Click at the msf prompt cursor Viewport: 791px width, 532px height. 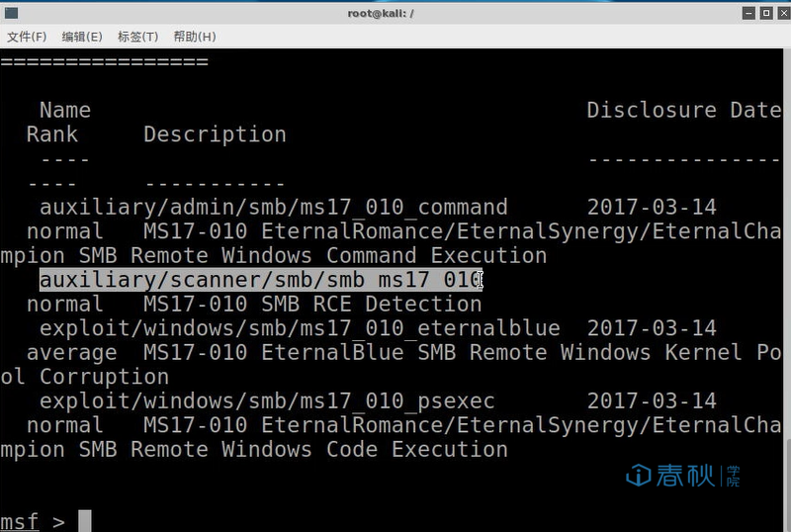click(x=85, y=521)
